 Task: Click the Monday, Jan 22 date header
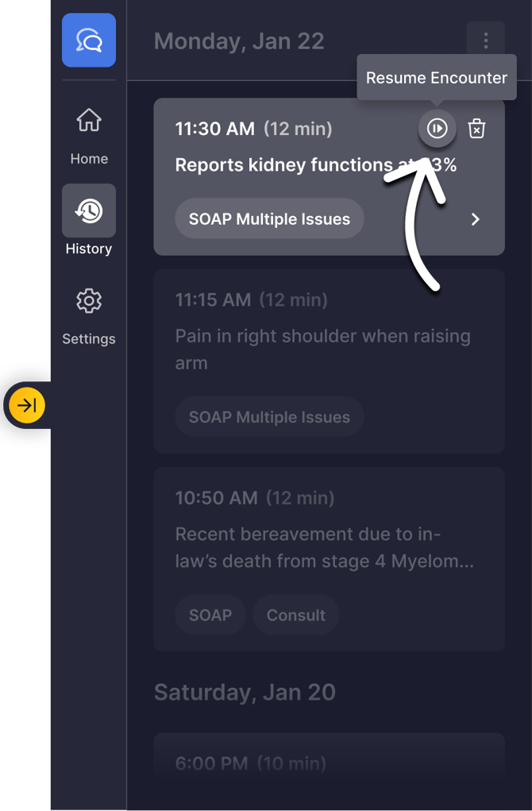(x=239, y=41)
